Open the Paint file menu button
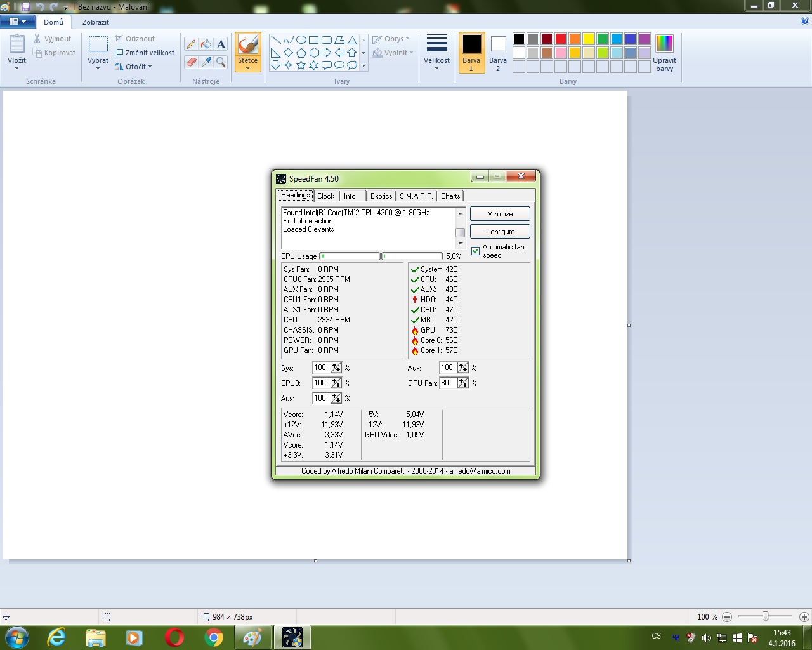The image size is (812, 650). pos(17,22)
